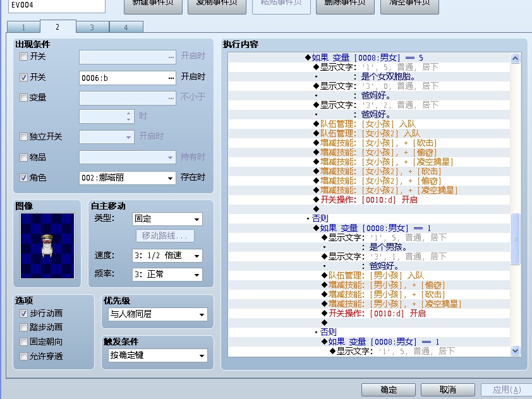
Task: Click the EV004 event name field
Action: 57,6
